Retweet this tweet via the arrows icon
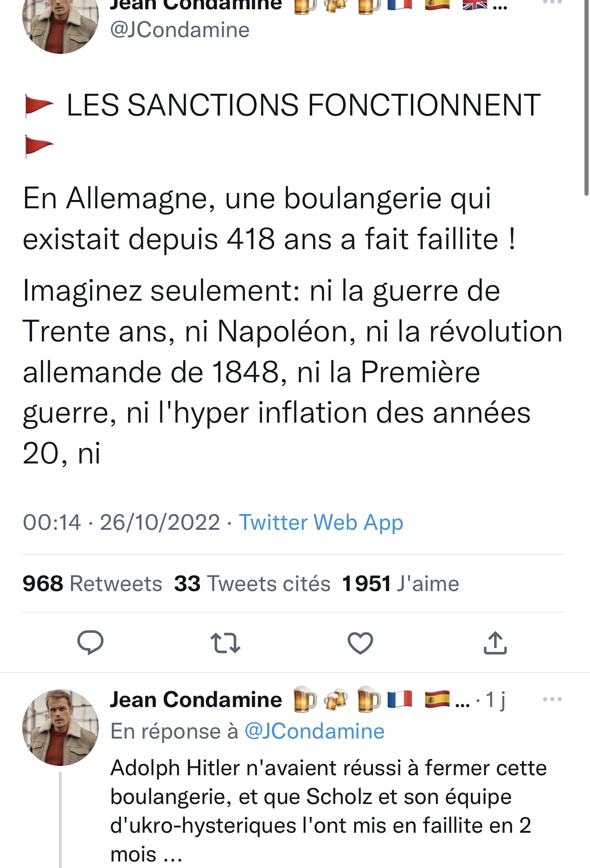This screenshot has height=868, width=590. click(225, 643)
